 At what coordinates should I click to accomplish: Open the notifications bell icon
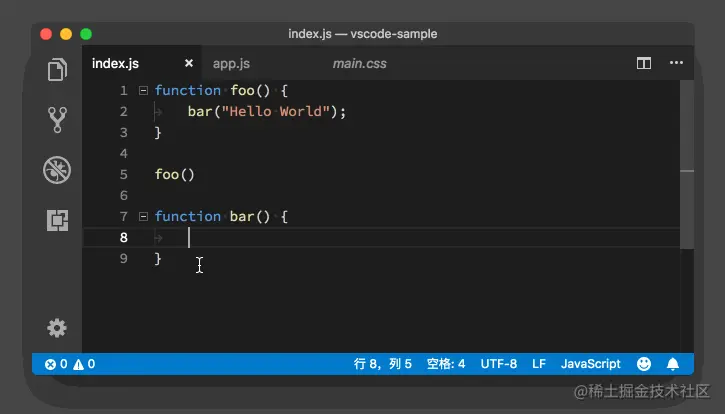coord(673,364)
